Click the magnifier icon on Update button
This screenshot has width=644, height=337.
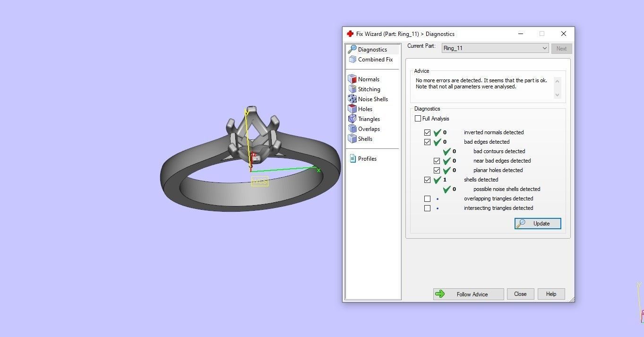521,224
